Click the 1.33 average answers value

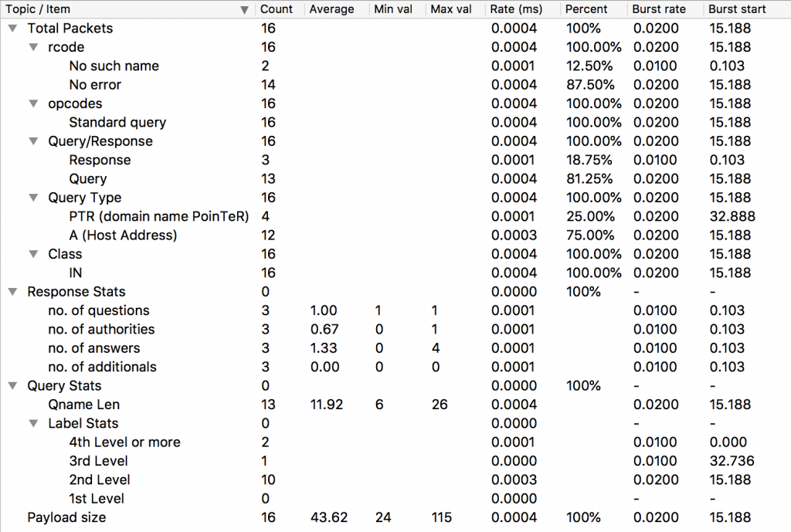(x=325, y=348)
